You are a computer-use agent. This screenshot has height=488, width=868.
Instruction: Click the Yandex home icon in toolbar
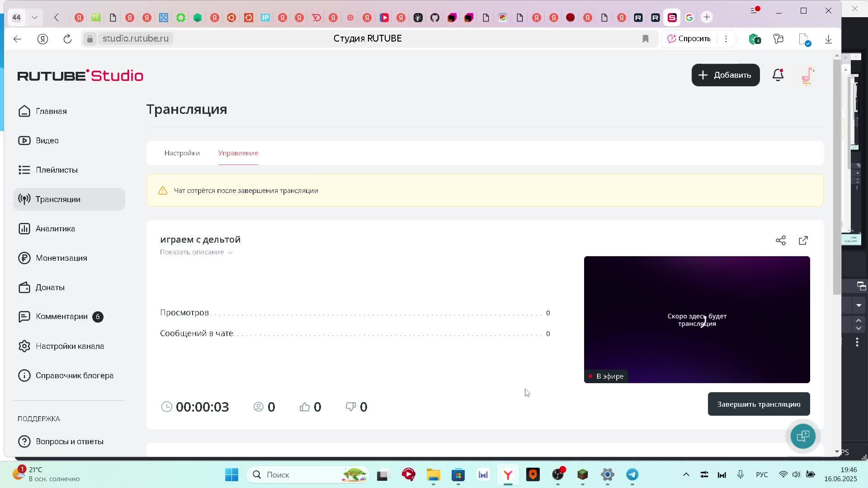pyautogui.click(x=42, y=39)
